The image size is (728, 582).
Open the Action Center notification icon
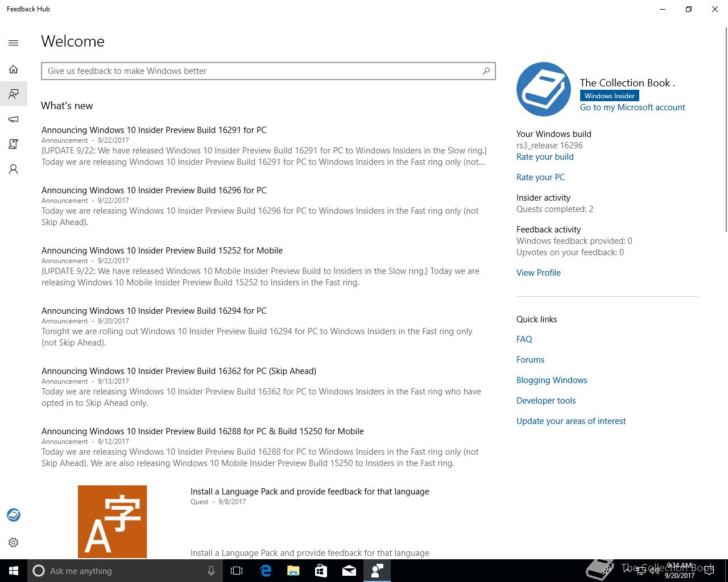pyautogui.click(x=709, y=571)
